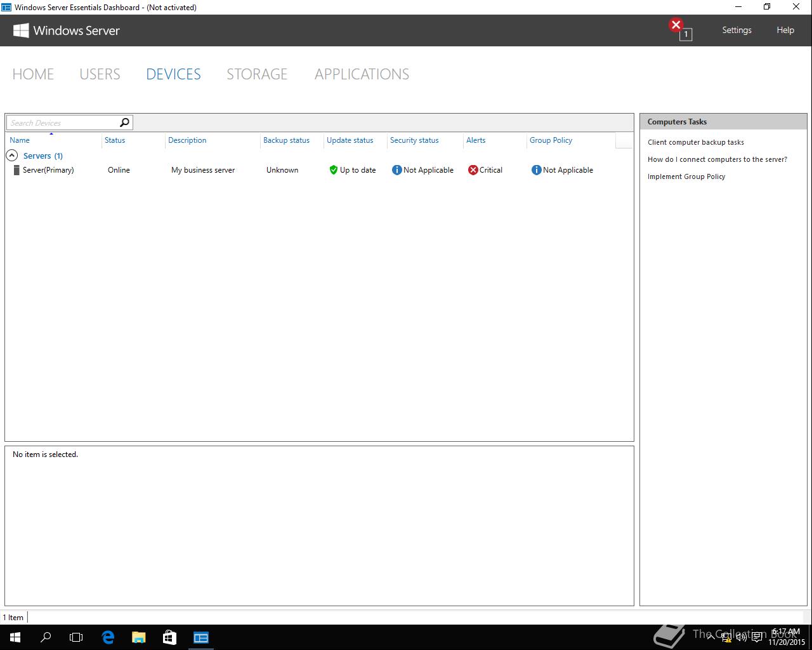Open How do I connect computers link

[717, 159]
